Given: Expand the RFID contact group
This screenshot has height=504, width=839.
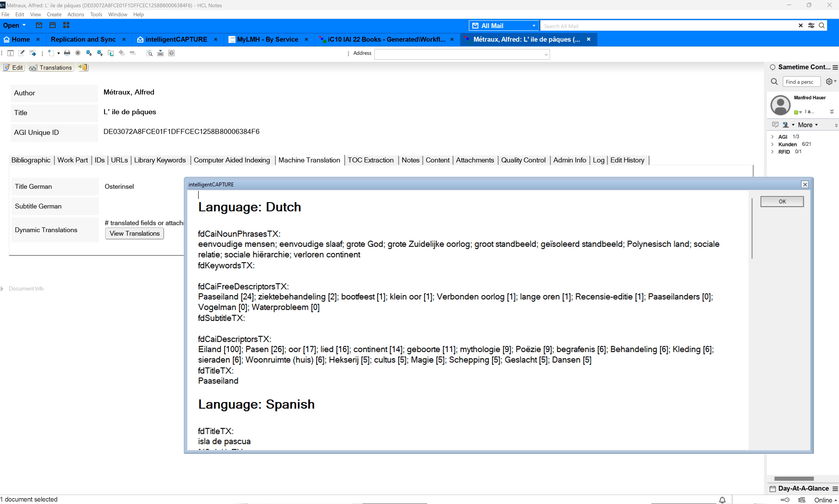Looking at the screenshot, I should pyautogui.click(x=772, y=151).
